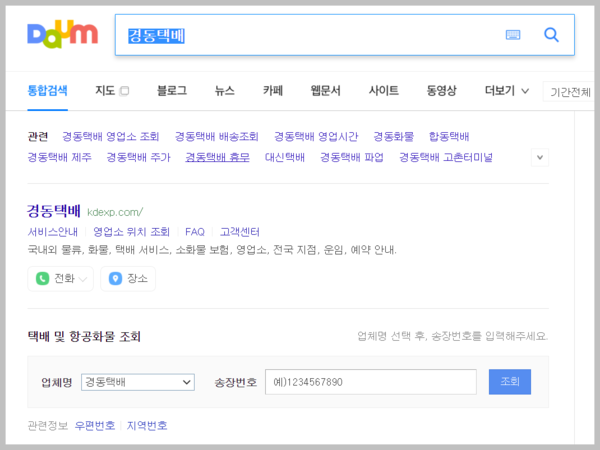The image size is (600, 450).
Task: Click related search 경동택배 휴무
Action: 217,157
